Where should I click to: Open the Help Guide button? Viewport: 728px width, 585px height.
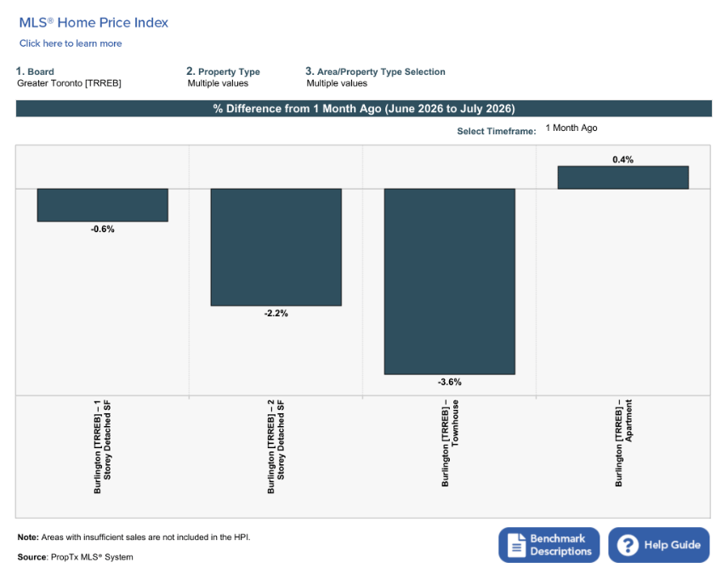pos(658,544)
